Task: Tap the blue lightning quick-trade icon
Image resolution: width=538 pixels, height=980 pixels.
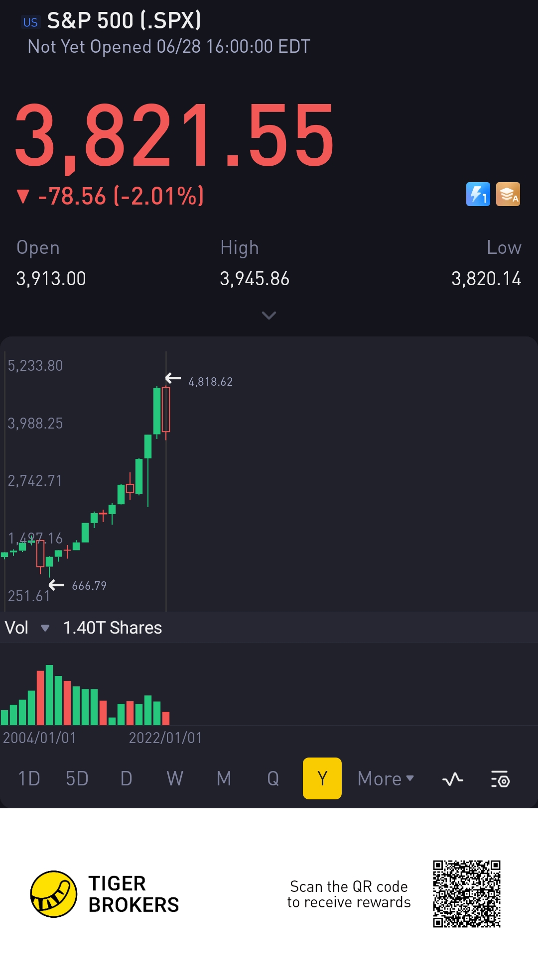Action: tap(478, 194)
